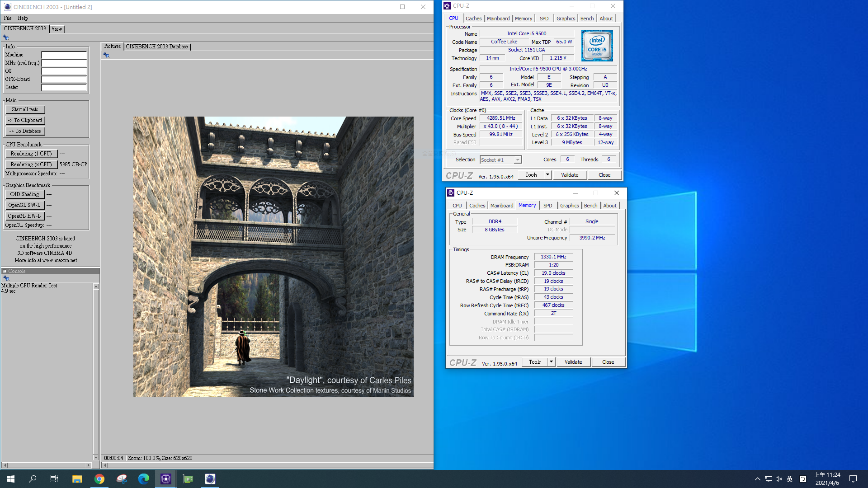Click CINEBENCH title bar app icon

pyautogui.click(x=7, y=7)
